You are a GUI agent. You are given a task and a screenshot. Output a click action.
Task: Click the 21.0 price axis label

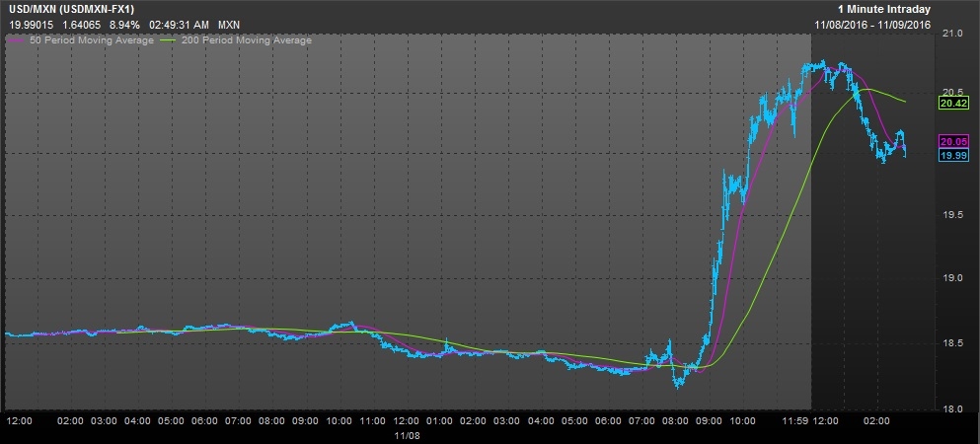pos(951,35)
